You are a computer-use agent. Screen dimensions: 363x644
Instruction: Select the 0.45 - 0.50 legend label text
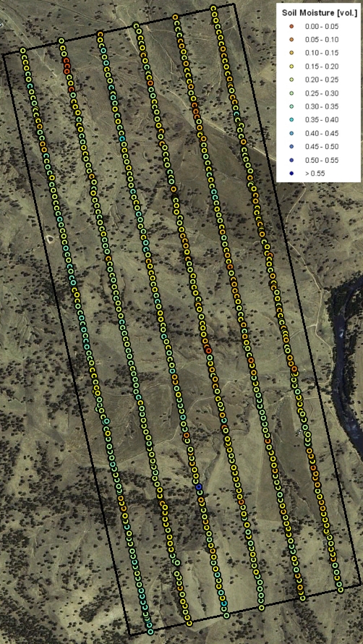(322, 147)
